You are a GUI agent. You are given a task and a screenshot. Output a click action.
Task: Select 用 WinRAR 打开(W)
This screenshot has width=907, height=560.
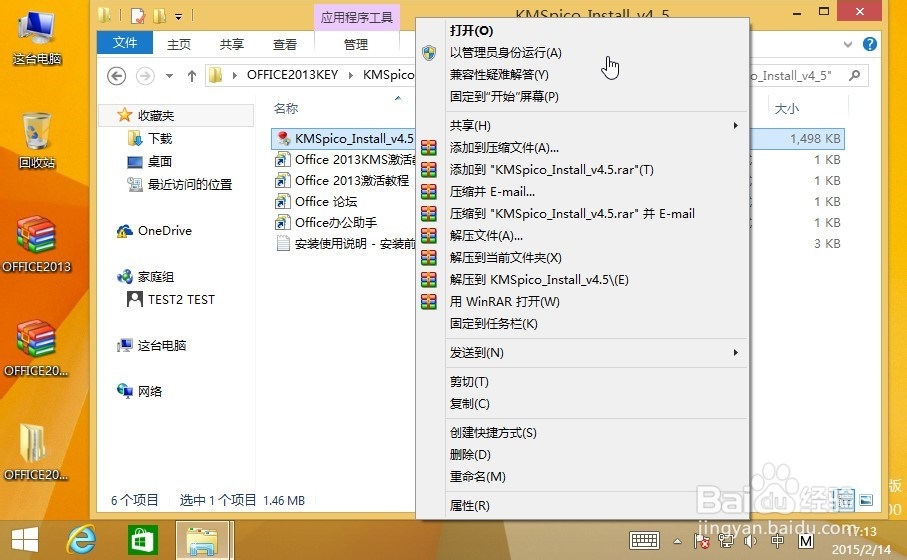pyautogui.click(x=582, y=301)
